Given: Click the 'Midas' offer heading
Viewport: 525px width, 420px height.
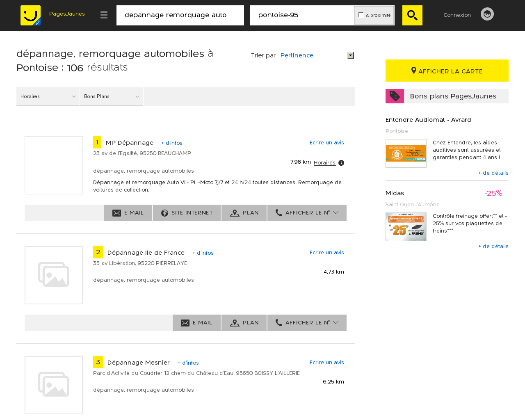Looking at the screenshot, I should click(395, 193).
